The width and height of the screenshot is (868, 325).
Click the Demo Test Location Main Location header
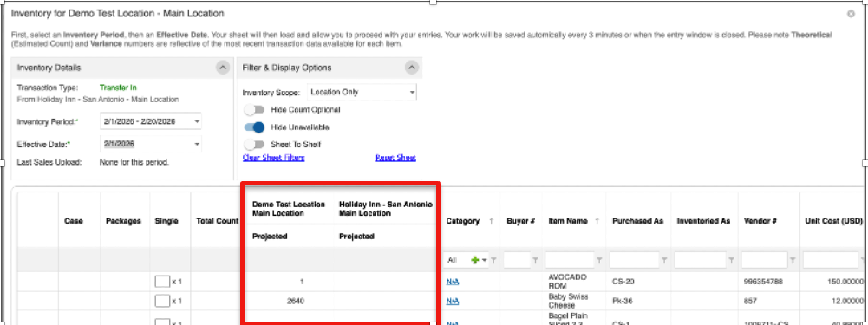(289, 208)
